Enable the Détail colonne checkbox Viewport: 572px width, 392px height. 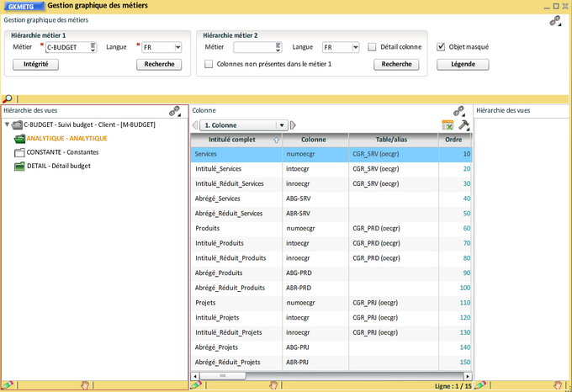click(372, 47)
